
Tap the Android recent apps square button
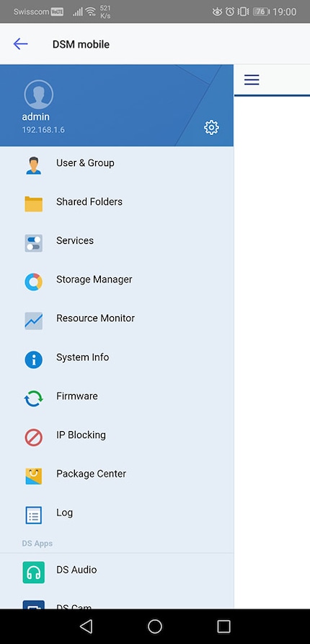(224, 627)
